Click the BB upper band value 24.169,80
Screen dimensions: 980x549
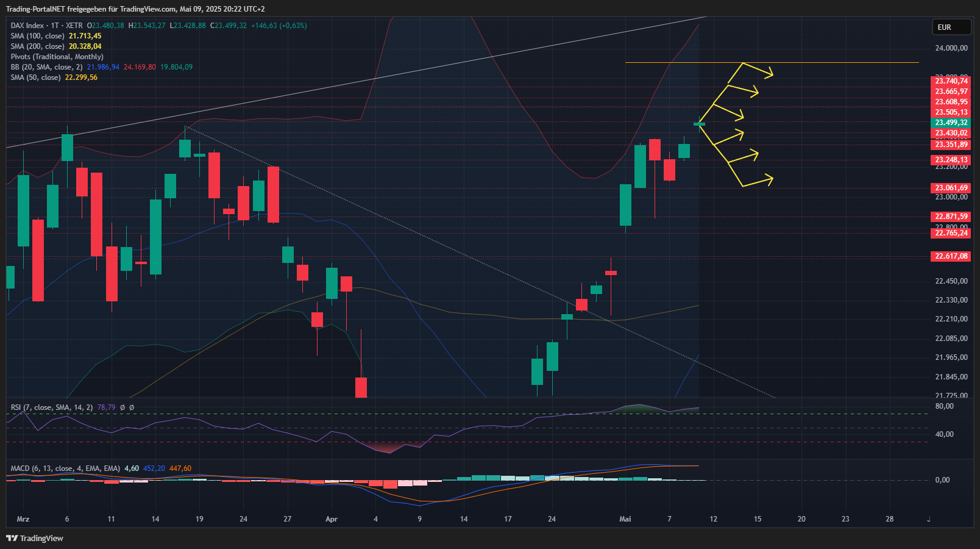click(x=140, y=67)
